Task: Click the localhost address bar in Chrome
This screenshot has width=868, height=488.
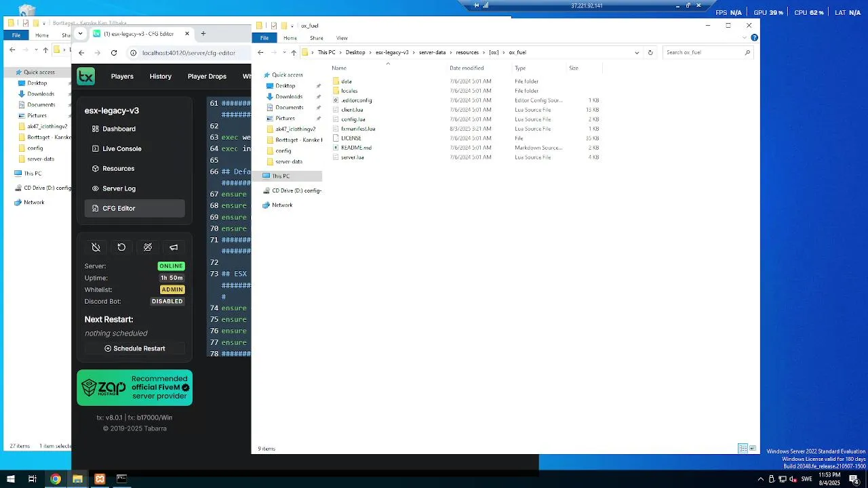Action: click(189, 53)
